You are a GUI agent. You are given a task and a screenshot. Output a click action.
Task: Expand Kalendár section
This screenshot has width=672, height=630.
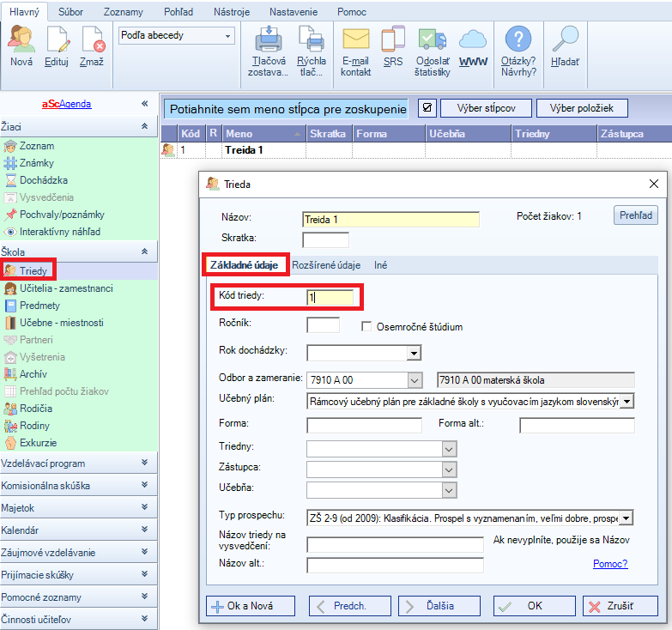click(x=144, y=530)
